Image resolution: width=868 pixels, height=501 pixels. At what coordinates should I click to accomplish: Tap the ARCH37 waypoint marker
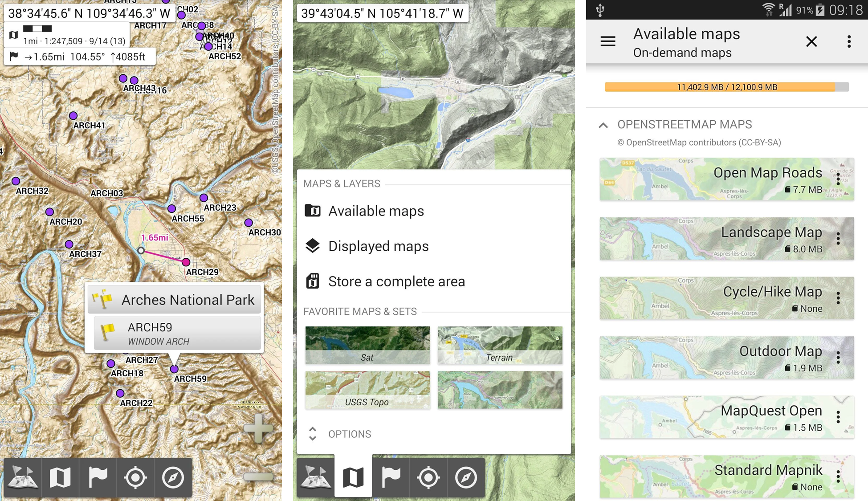pos(69,244)
